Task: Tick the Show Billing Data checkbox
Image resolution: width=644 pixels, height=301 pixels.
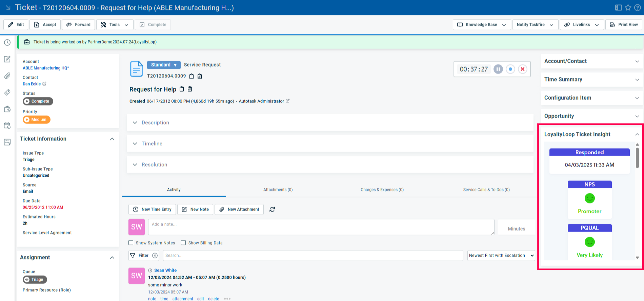Action: [183, 243]
